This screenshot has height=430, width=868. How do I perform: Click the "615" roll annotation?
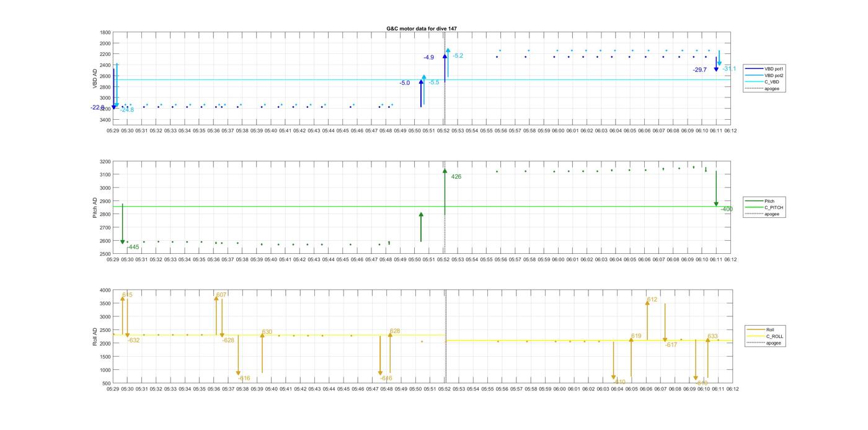pyautogui.click(x=127, y=295)
